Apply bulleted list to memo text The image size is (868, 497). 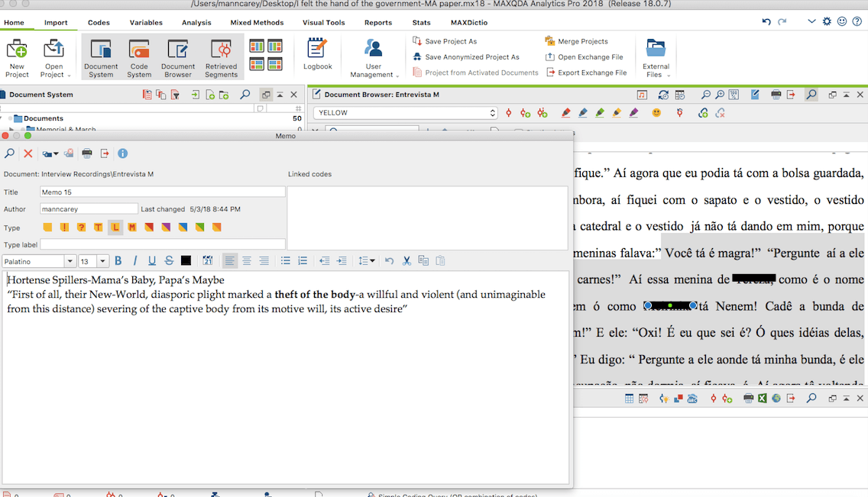[285, 260]
